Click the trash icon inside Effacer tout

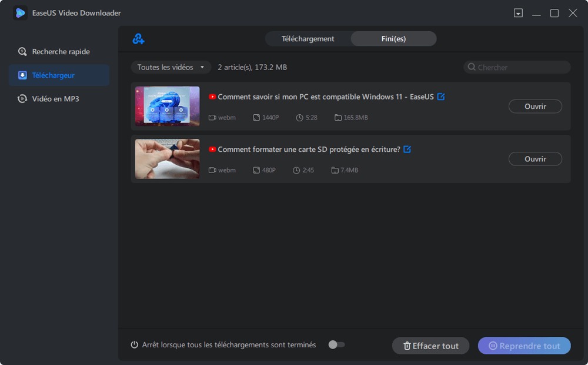point(407,346)
